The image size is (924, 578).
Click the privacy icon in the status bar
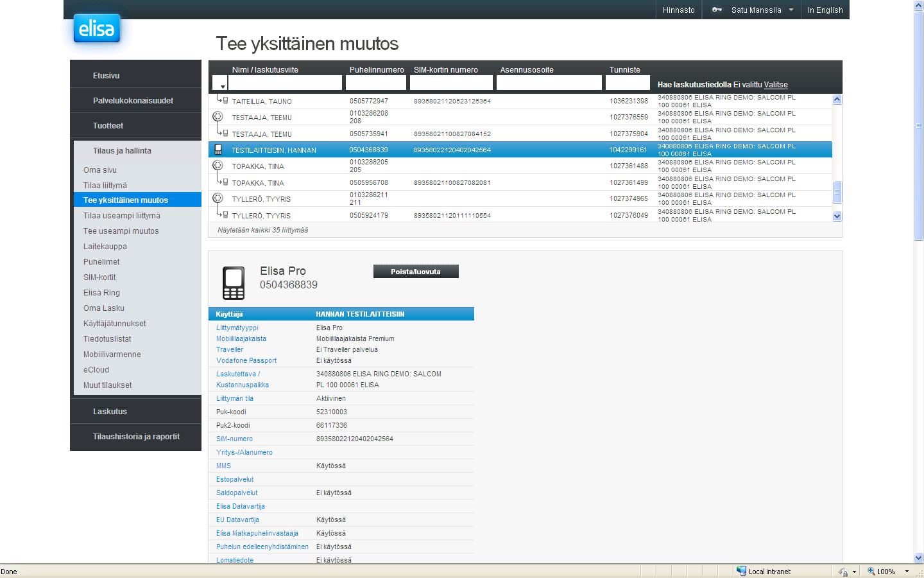pyautogui.click(x=843, y=572)
